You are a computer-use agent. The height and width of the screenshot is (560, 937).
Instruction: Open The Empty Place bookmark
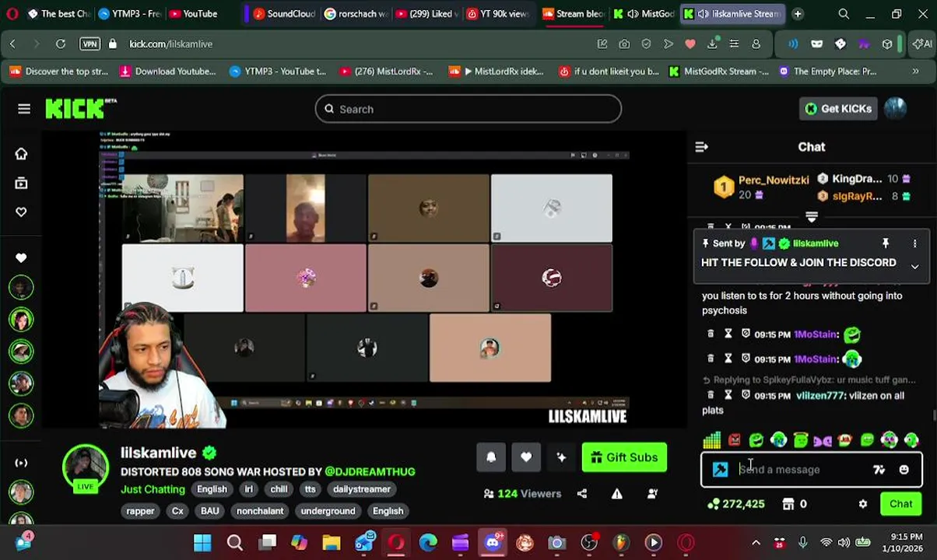click(x=827, y=72)
